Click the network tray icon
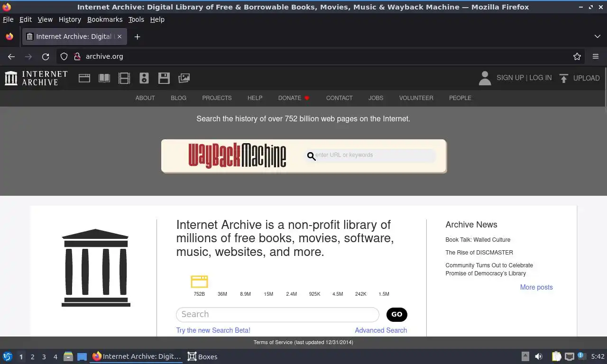Screen dimensions: 607x364 coord(569,356)
